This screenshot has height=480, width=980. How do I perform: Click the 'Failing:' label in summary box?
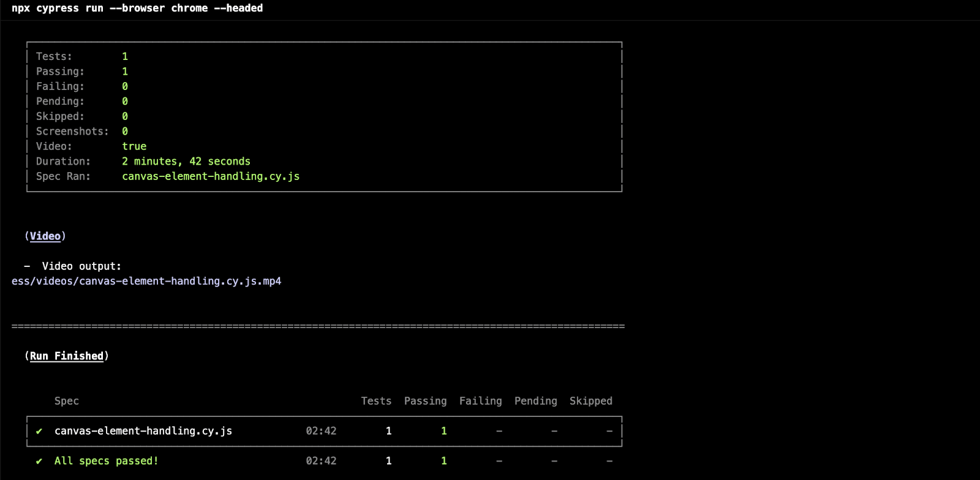click(x=60, y=86)
